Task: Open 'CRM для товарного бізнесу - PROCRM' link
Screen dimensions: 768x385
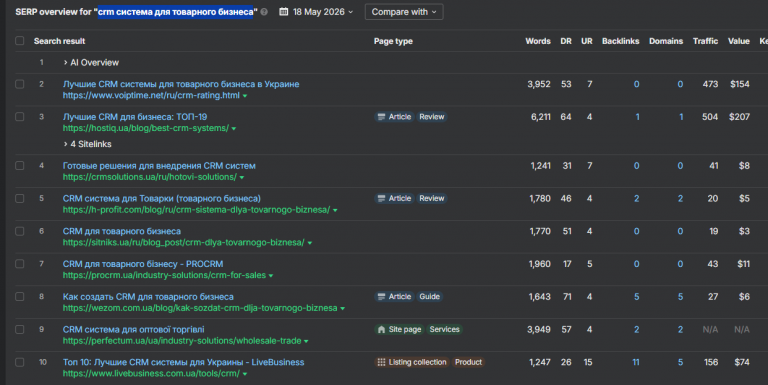Action: click(x=143, y=264)
